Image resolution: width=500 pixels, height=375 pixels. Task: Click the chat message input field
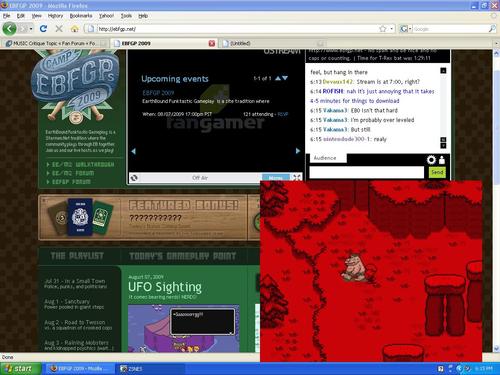click(367, 172)
